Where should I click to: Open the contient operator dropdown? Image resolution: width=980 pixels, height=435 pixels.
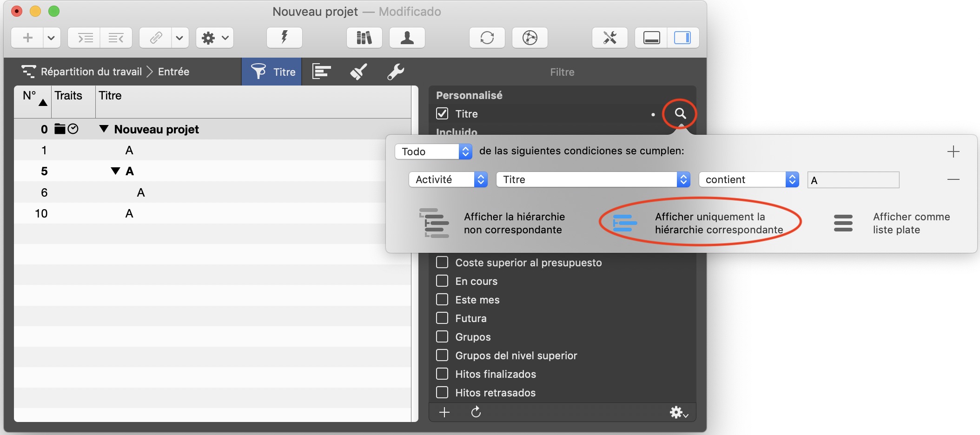748,180
